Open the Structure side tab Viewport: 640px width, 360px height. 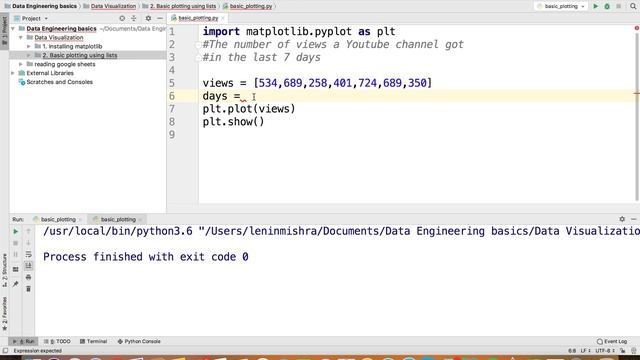click(x=4, y=269)
